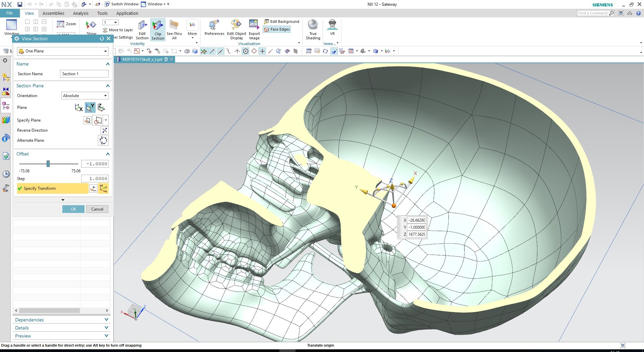Reset the View Section dialog
Screen dimensions: 644x352
(x=102, y=39)
